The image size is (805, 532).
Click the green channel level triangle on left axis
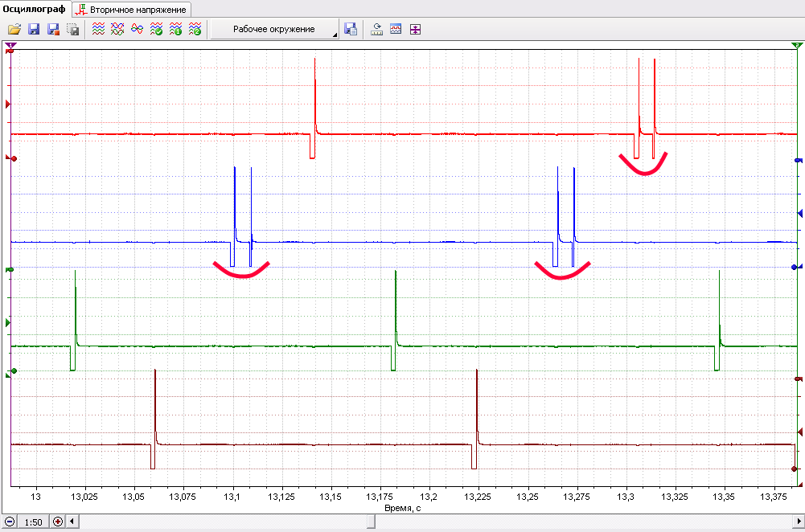8,323
